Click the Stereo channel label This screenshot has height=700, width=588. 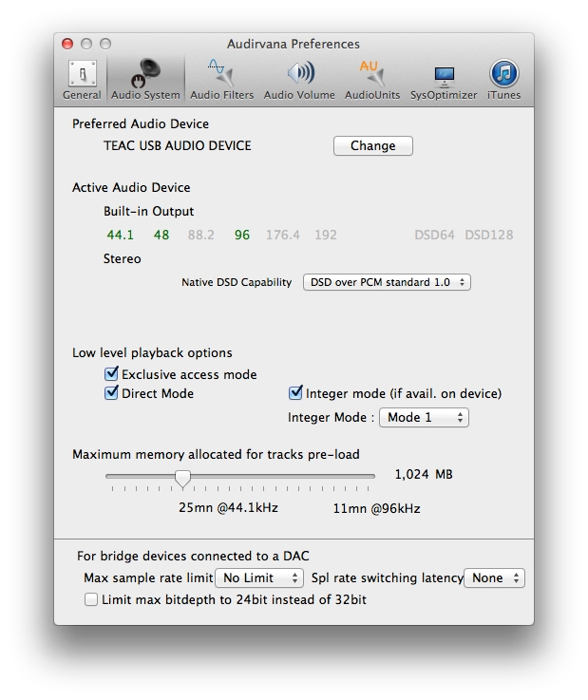coord(123,258)
